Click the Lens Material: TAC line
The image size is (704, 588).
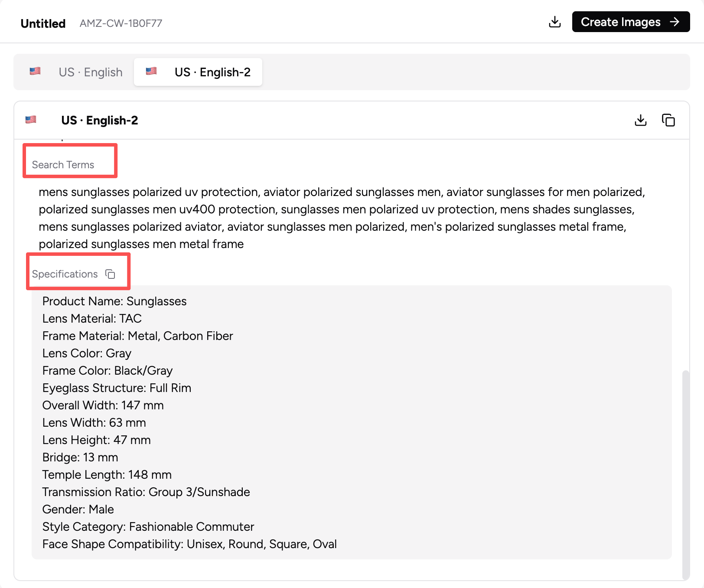tap(92, 319)
